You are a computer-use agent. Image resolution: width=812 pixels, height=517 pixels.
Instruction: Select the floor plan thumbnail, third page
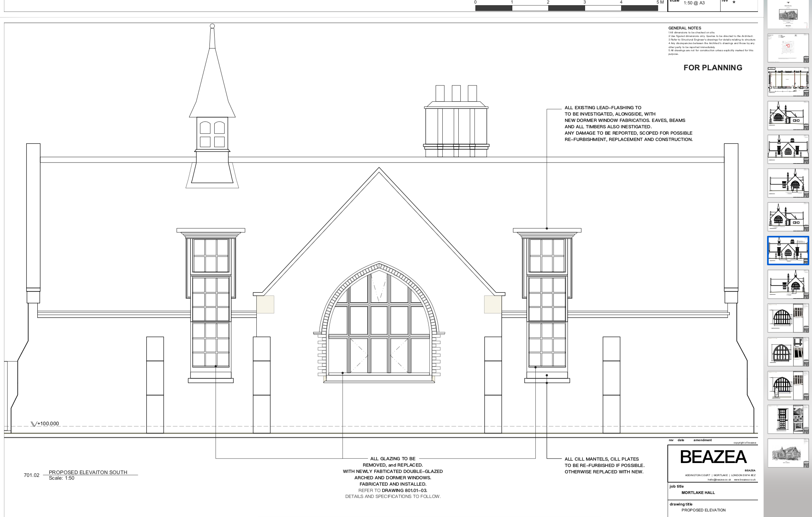[x=788, y=81]
